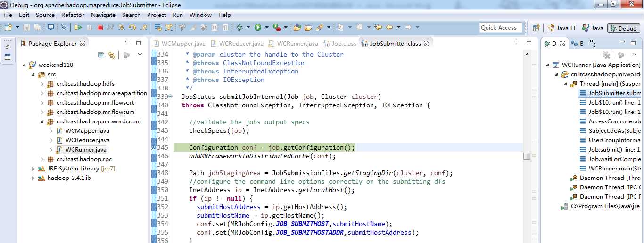Viewport: 644px width, 243px height.
Task: Toggle Link with Editor in Package Explorer
Action: pos(112,55)
